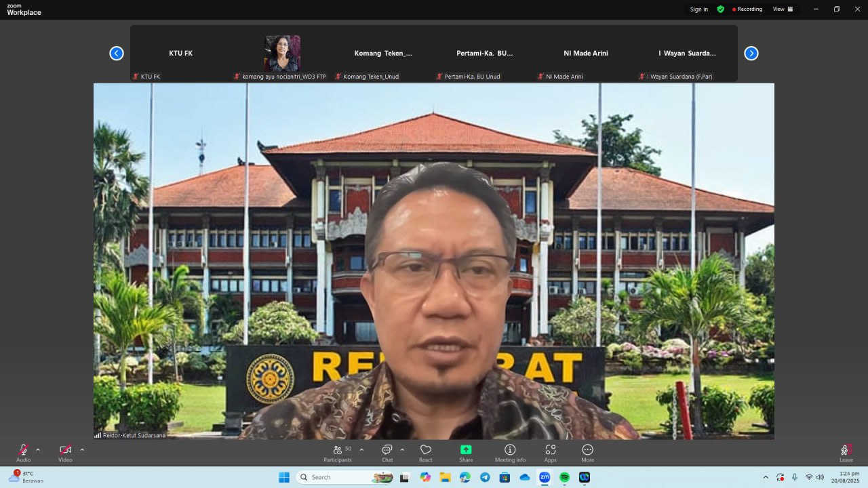
Task: Open Spotify from the Windows taskbar
Action: (564, 477)
